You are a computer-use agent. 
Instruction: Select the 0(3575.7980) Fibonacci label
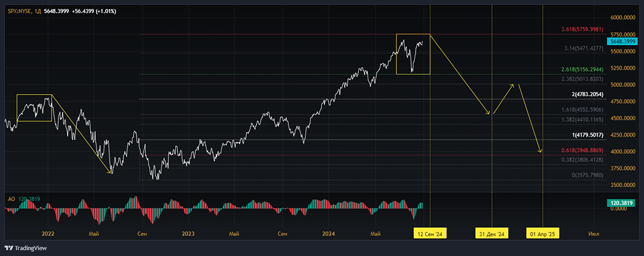(588, 175)
